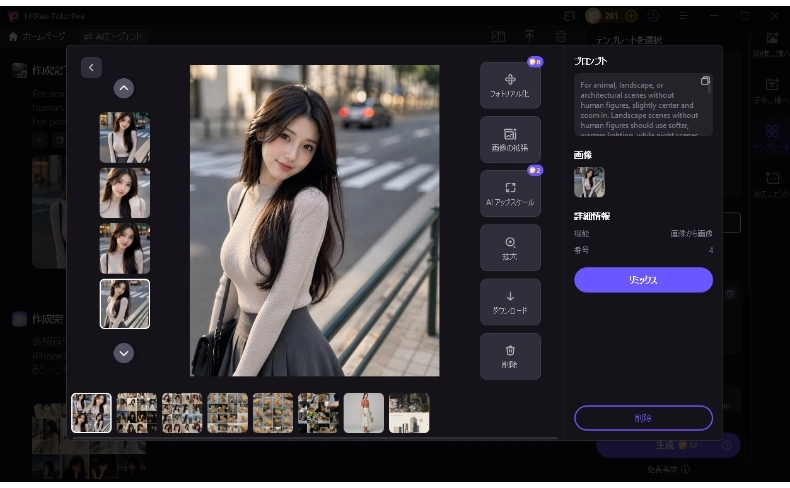This screenshot has width=790, height=488.
Task: Open the 画像の拡張 tool
Action: click(x=510, y=140)
